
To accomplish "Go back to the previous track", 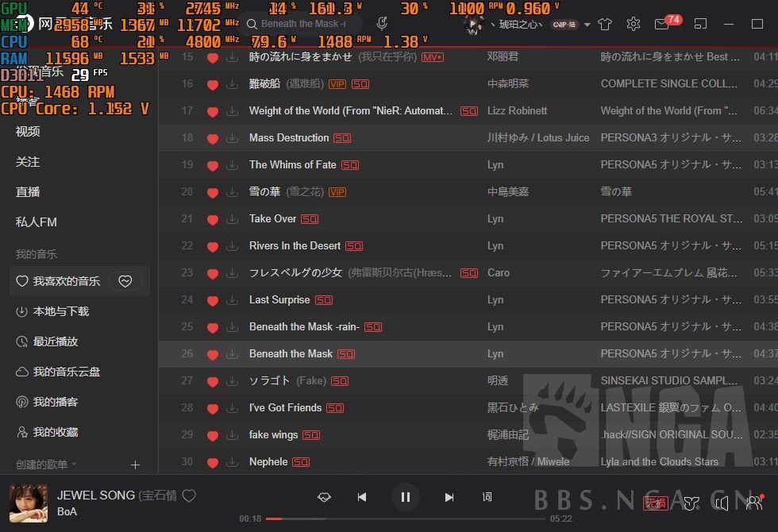I will (x=362, y=497).
